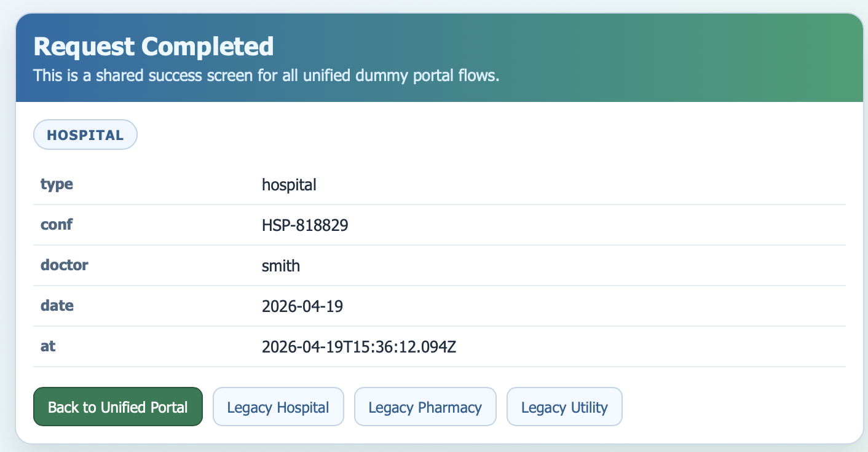Image resolution: width=868 pixels, height=452 pixels.
Task: Open the Legacy Utility portal
Action: click(x=564, y=407)
